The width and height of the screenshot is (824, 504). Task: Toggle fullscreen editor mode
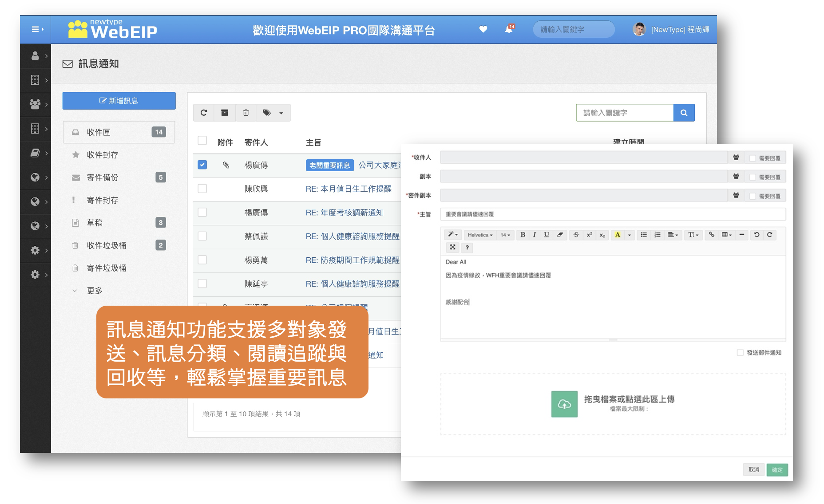coord(452,247)
